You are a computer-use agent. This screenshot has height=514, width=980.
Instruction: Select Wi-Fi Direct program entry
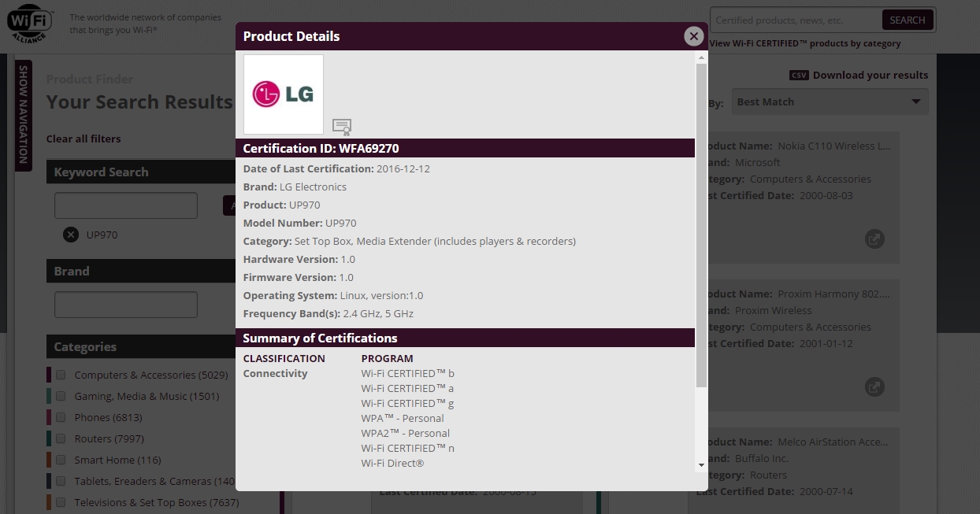pyautogui.click(x=392, y=463)
